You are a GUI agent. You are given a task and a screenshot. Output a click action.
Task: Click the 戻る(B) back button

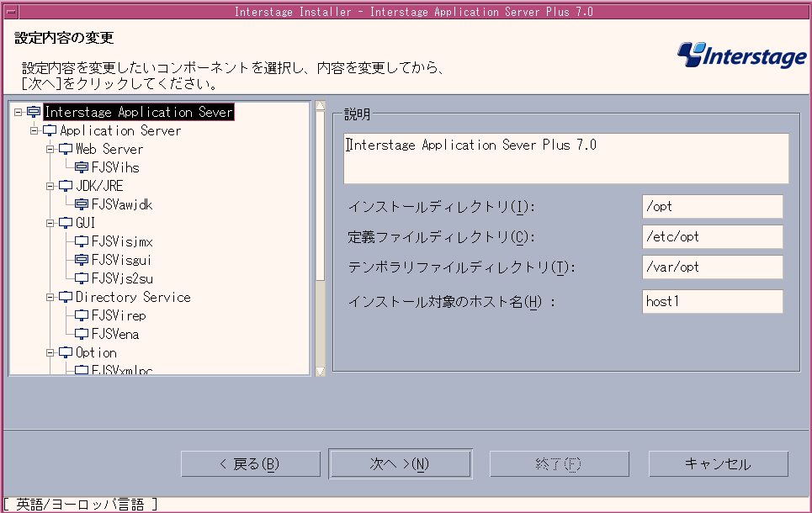(251, 464)
